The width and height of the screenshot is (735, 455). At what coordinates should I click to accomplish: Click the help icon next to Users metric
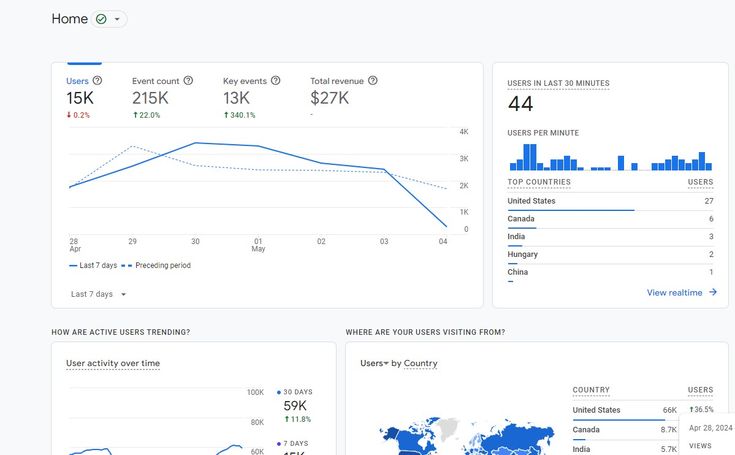tap(98, 80)
